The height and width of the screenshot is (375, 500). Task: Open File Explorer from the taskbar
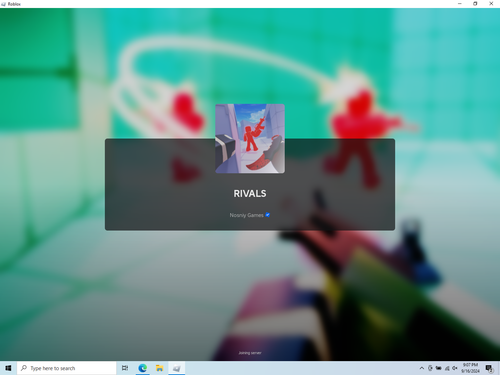click(x=160, y=368)
